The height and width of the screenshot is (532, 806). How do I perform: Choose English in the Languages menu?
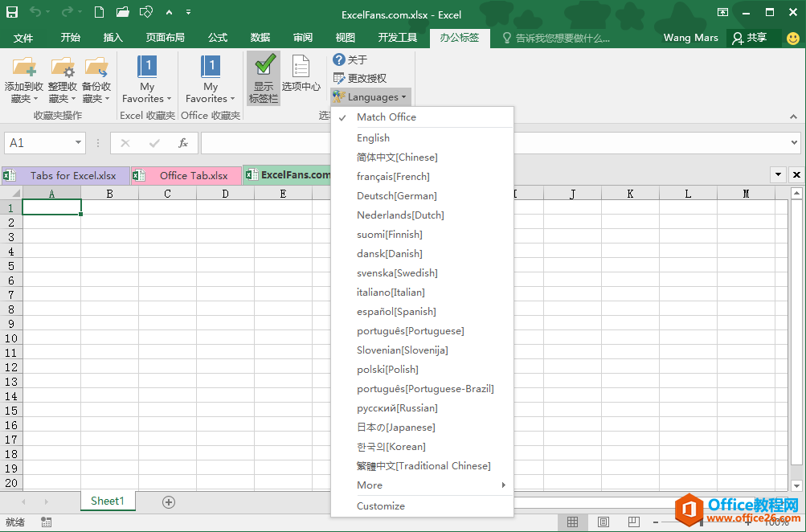tap(422, 137)
